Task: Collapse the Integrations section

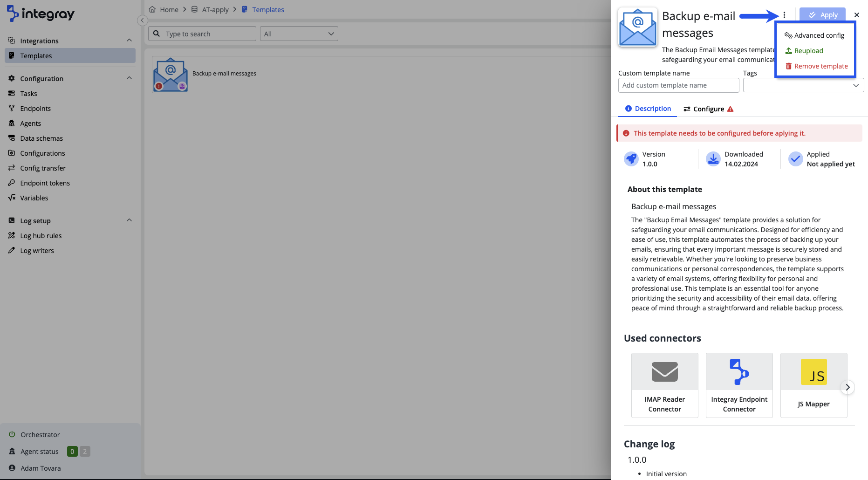Action: pos(129,41)
